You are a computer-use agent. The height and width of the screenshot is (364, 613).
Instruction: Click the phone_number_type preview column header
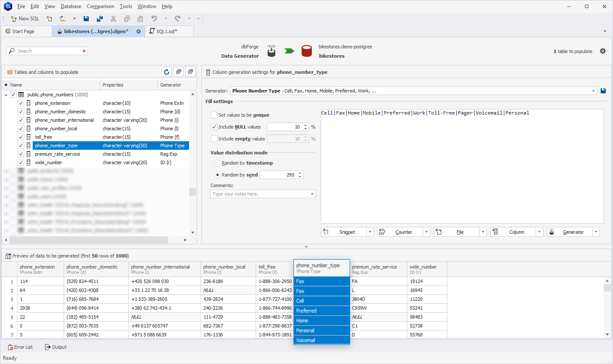(322, 268)
